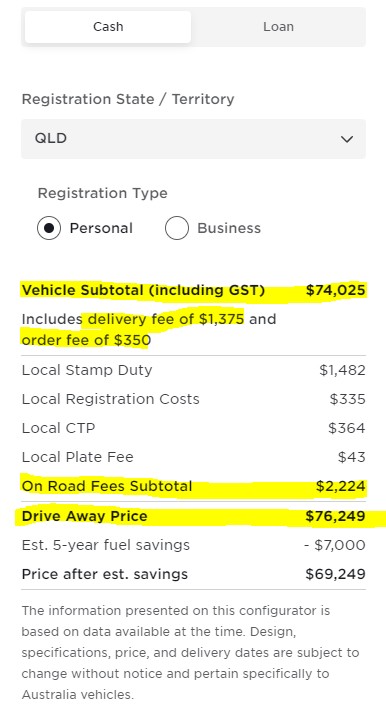This screenshot has width=386, height=716.
Task: Click the Business registration type label
Action: (229, 228)
